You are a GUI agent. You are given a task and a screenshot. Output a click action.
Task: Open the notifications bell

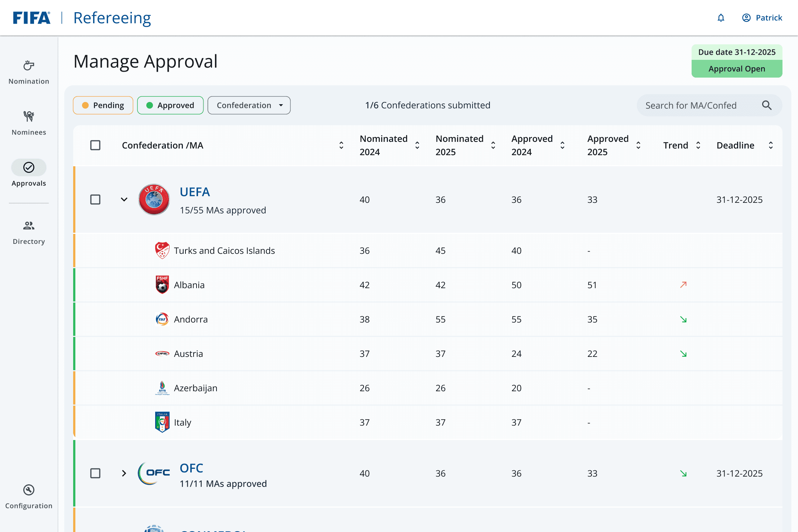[721, 18]
